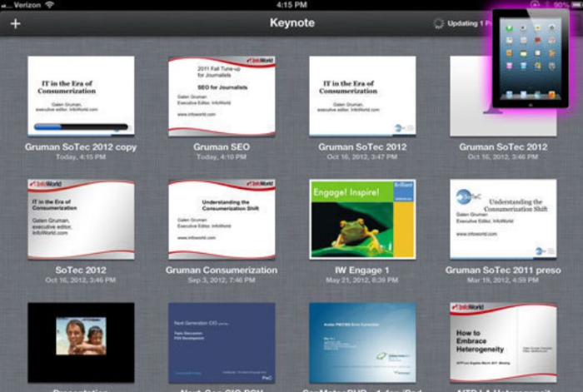Open Gruman SoTec 2011 preso thumbnail
The image size is (583, 392).
503,219
